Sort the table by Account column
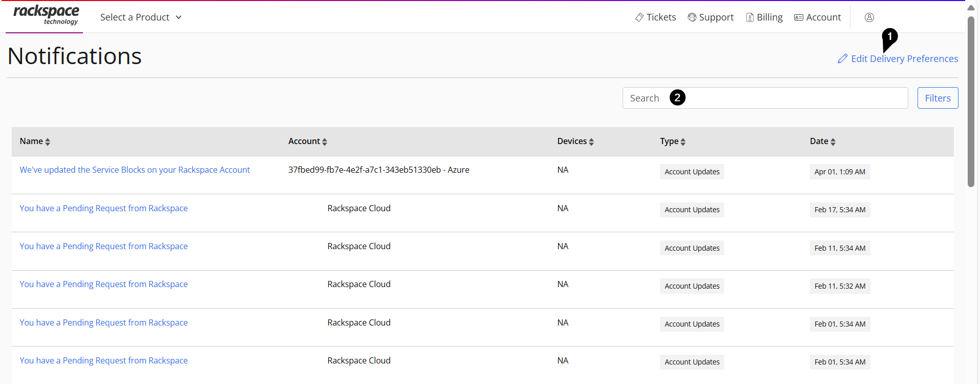 pyautogui.click(x=308, y=142)
